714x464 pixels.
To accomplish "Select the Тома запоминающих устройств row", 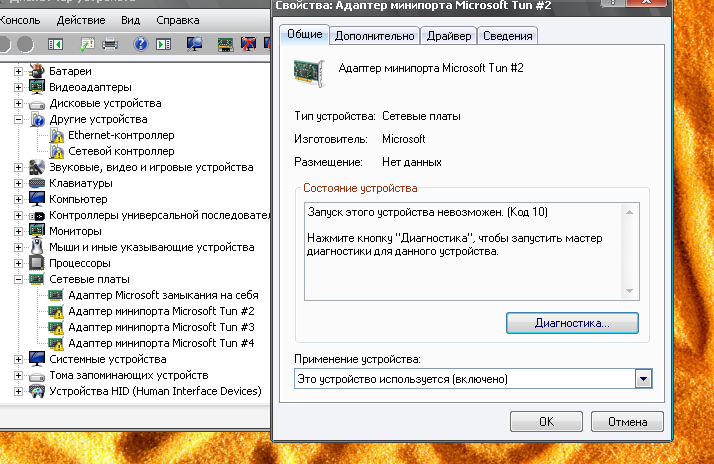I will 128,375.
